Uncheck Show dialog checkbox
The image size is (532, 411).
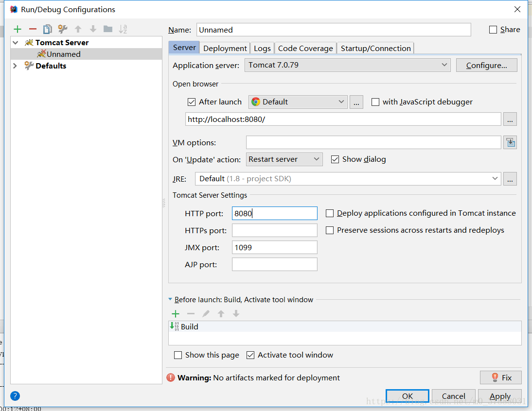335,159
